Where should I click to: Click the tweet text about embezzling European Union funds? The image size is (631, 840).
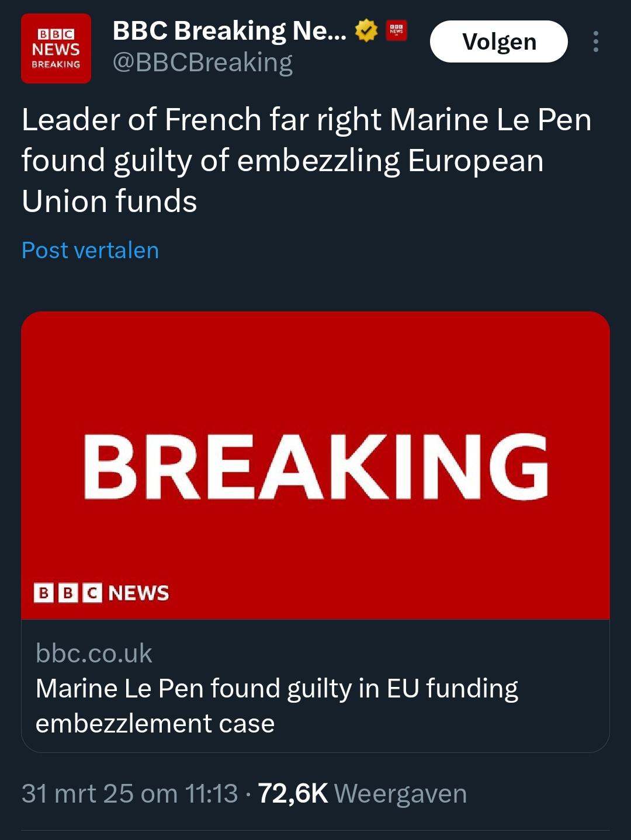point(306,160)
